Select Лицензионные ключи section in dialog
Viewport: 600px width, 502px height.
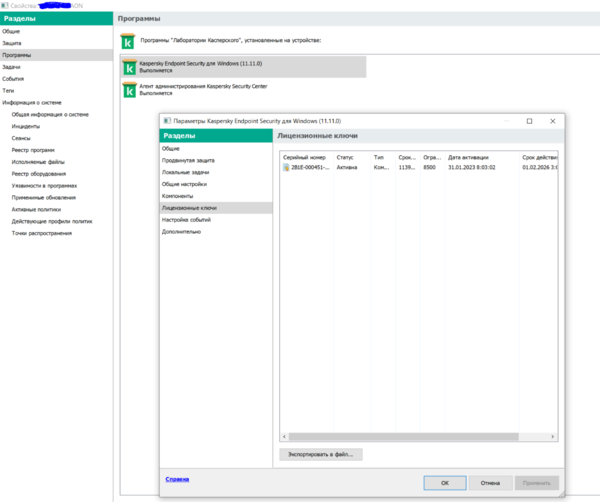tap(216, 208)
